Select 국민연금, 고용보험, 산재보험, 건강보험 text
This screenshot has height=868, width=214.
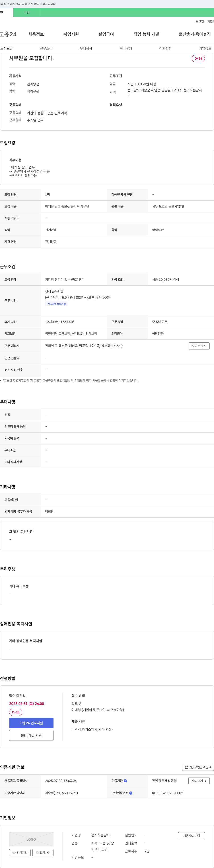(71, 334)
